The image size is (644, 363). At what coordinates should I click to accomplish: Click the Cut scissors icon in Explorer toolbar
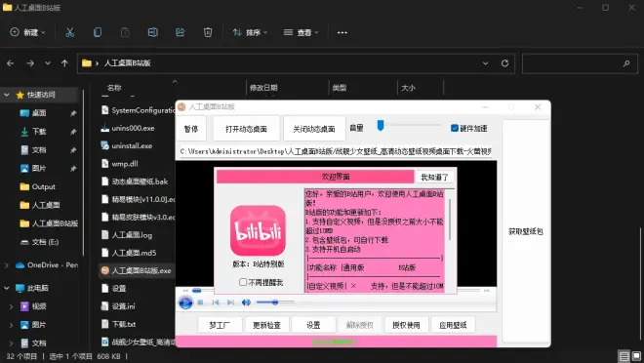(x=70, y=32)
